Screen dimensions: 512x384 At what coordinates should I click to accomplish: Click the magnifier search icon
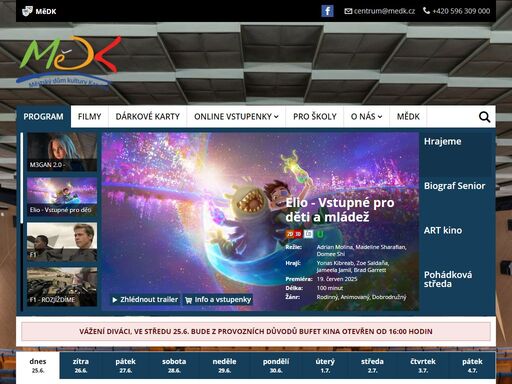(484, 117)
